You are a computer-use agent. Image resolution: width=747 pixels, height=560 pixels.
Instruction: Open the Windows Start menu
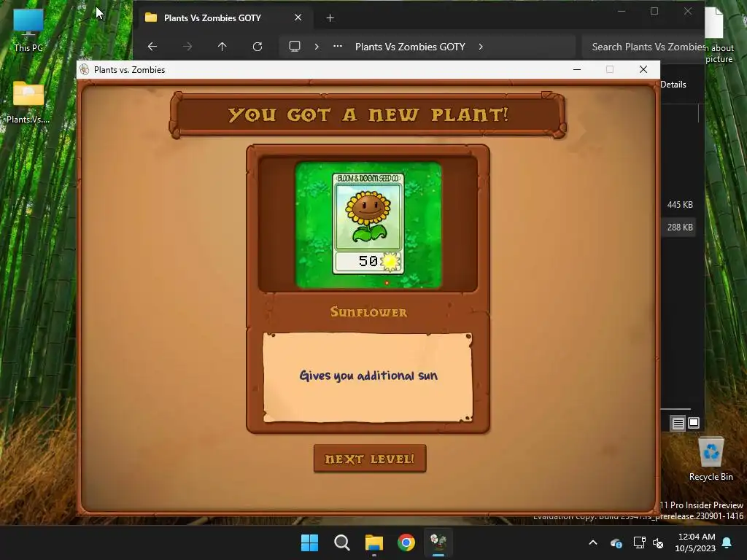309,542
